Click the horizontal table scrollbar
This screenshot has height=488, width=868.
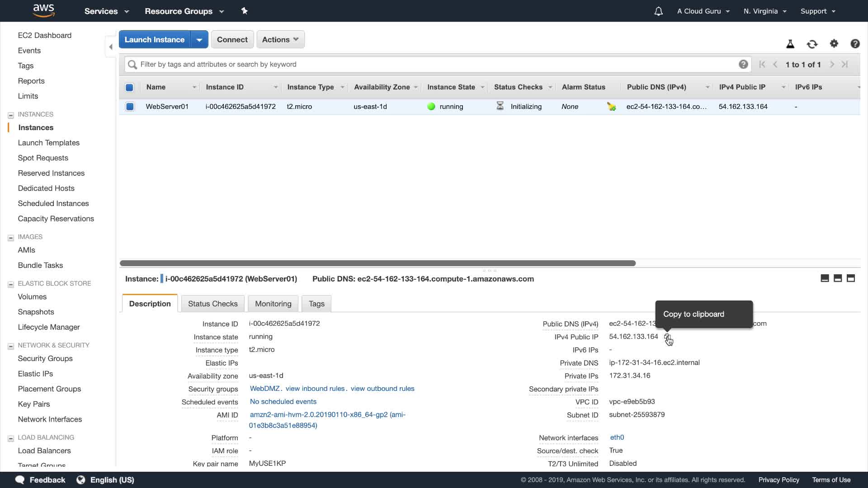(377, 263)
